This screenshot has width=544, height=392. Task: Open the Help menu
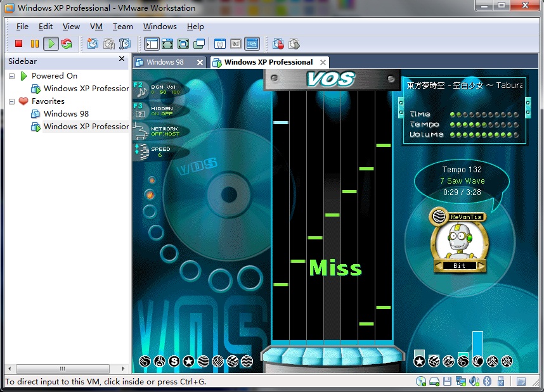195,27
